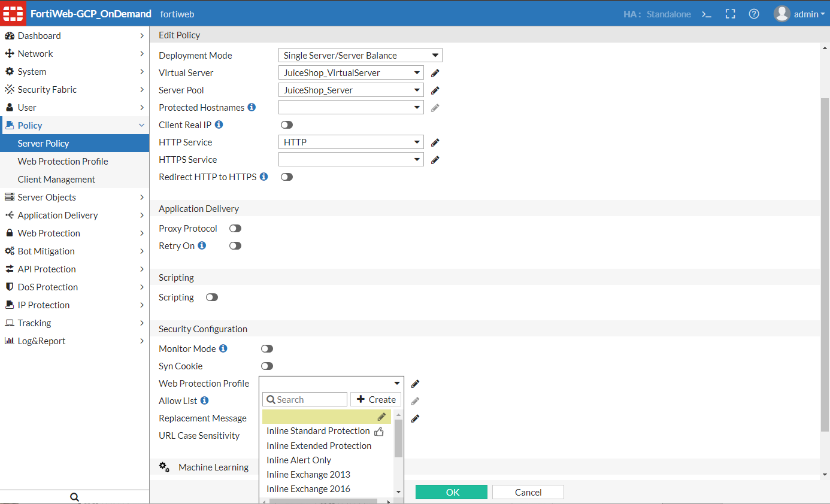
Task: Edit the Web Protection Profile pencil icon
Action: point(415,384)
